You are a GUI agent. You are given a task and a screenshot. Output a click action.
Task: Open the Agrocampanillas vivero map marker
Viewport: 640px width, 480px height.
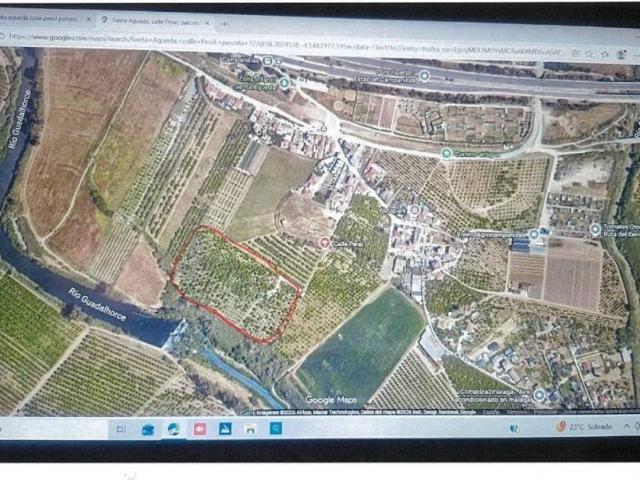pyautogui.click(x=533, y=234)
